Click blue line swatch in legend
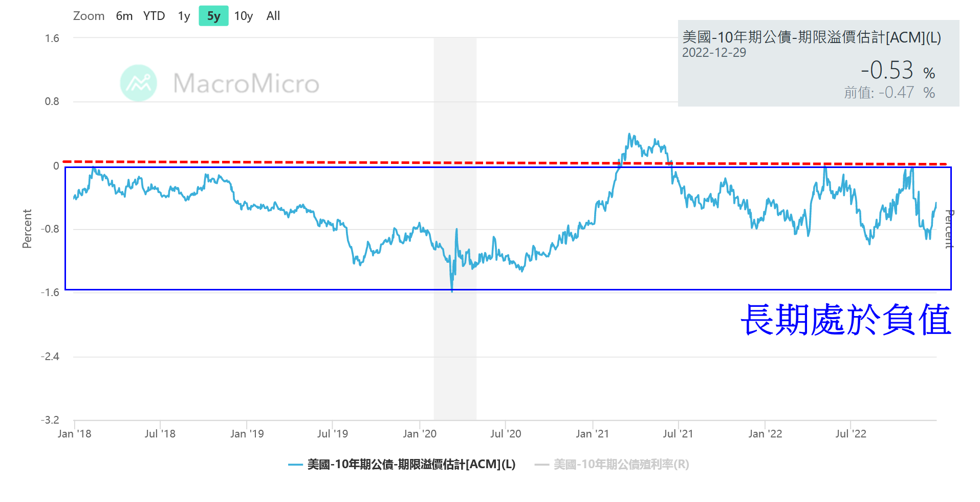Screen dimensions: 980x502 pyautogui.click(x=295, y=465)
